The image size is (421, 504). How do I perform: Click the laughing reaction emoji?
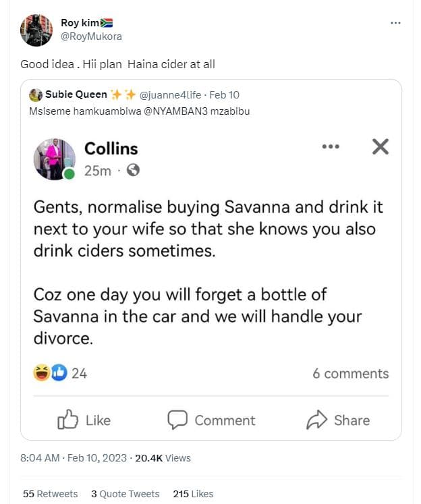coord(42,372)
